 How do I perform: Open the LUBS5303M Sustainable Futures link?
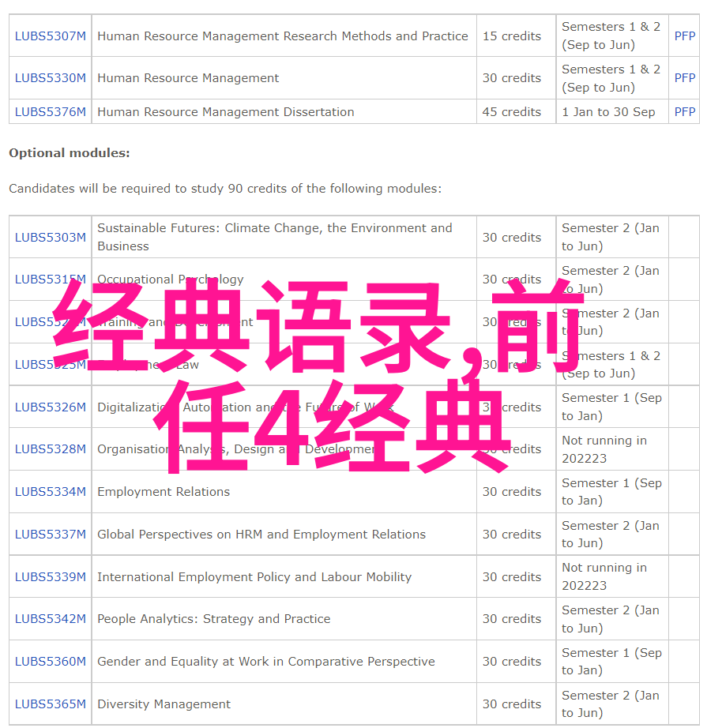coord(50,237)
